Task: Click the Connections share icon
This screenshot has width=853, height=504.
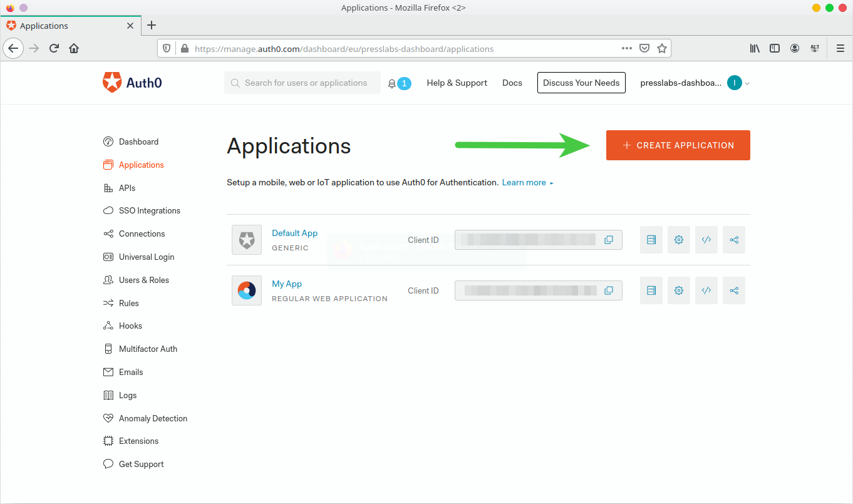Action: (108, 234)
